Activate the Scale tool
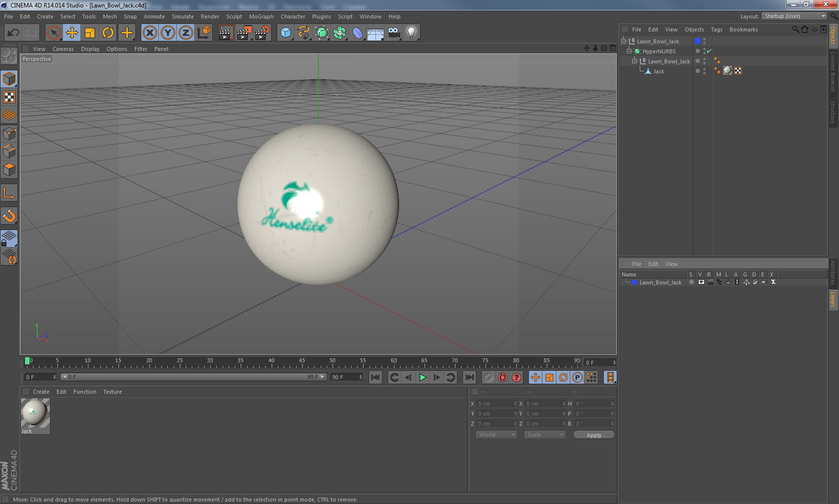The height and width of the screenshot is (504, 839). 90,33
